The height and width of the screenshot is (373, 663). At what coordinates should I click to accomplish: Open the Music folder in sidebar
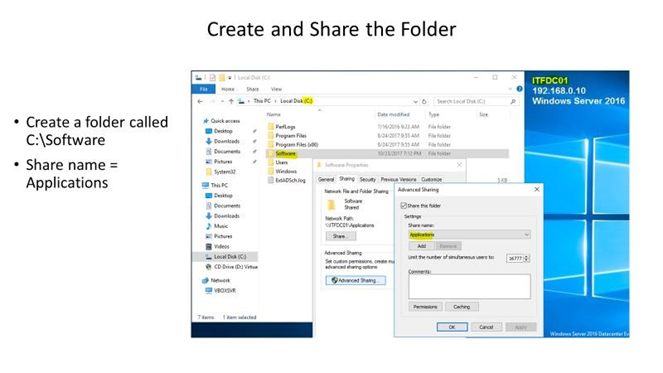[x=221, y=226]
